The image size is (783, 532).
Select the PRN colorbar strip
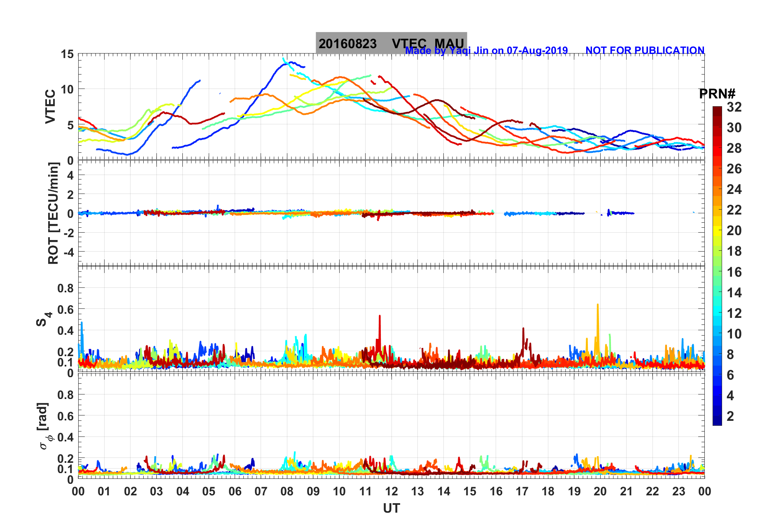pos(717,266)
